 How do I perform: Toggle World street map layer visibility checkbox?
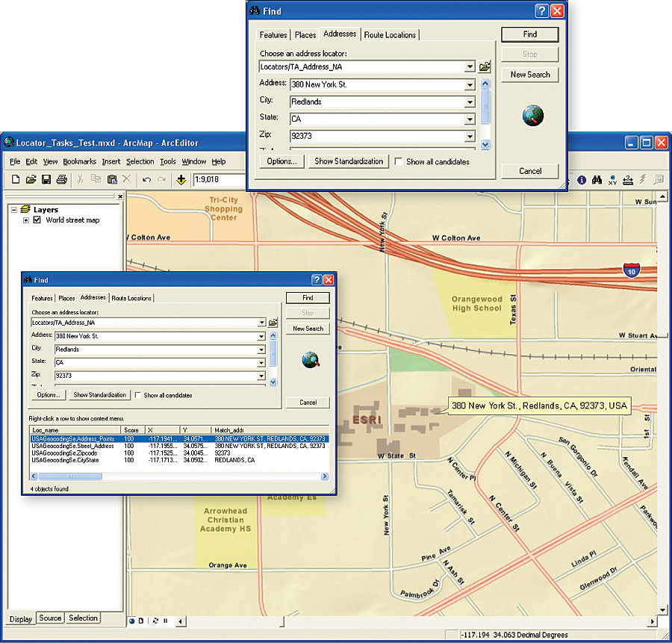pos(37,220)
